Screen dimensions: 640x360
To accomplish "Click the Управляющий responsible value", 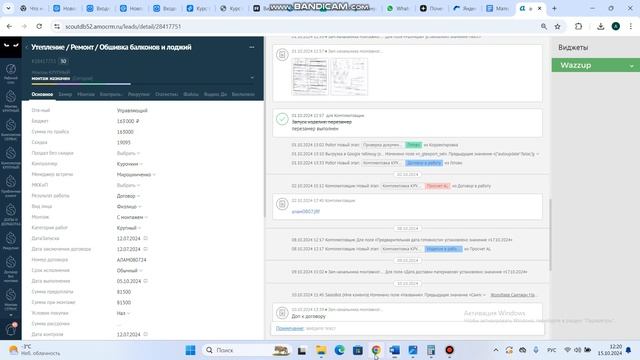I will (x=132, y=111).
